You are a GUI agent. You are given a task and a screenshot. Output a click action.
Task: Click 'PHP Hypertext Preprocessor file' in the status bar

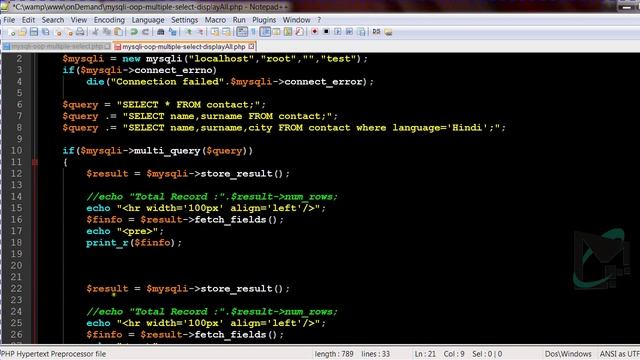53,354
